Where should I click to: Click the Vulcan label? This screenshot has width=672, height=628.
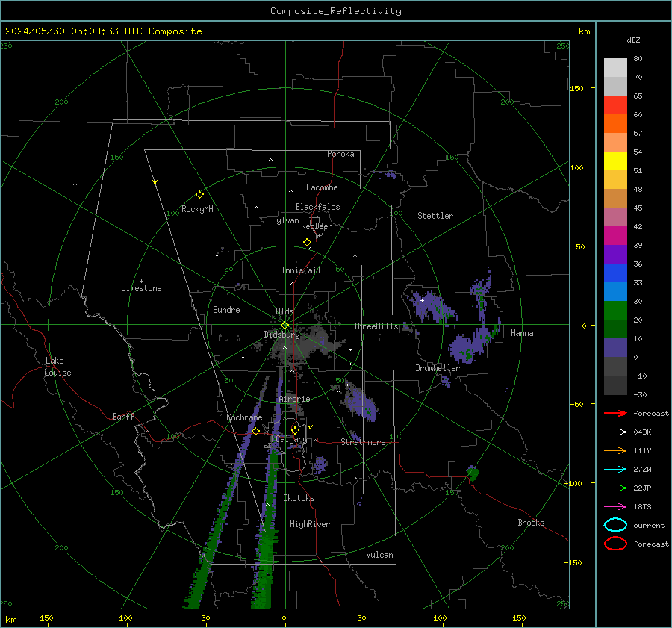(379, 555)
